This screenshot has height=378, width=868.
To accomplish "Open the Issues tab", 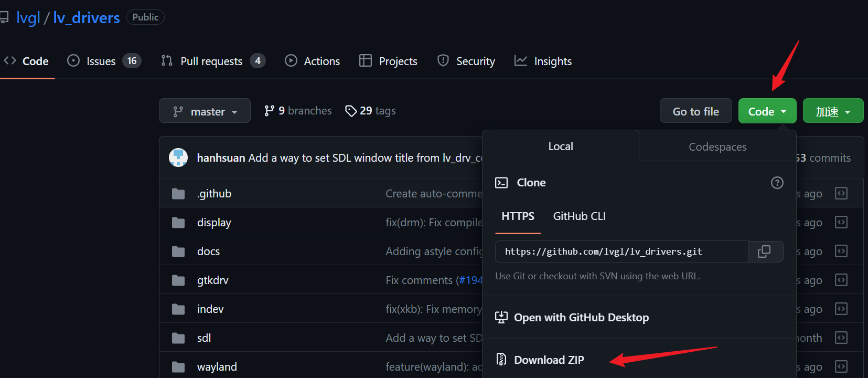I will pyautogui.click(x=104, y=61).
